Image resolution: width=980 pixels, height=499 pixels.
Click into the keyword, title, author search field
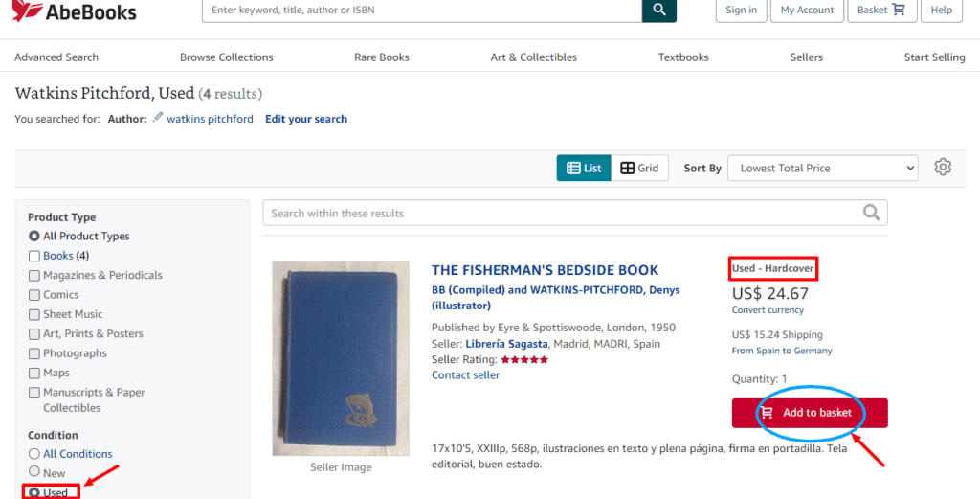422,10
